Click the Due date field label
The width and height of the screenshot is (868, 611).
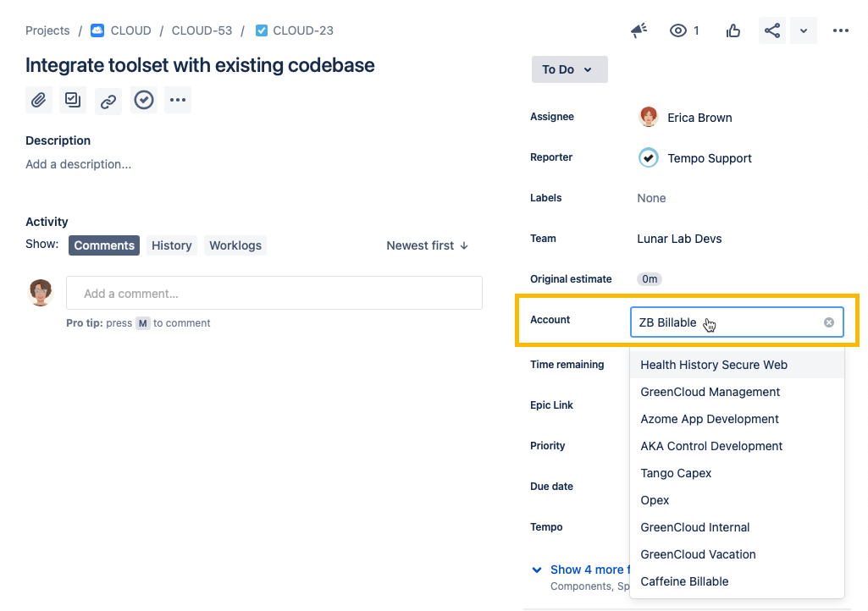(x=551, y=486)
